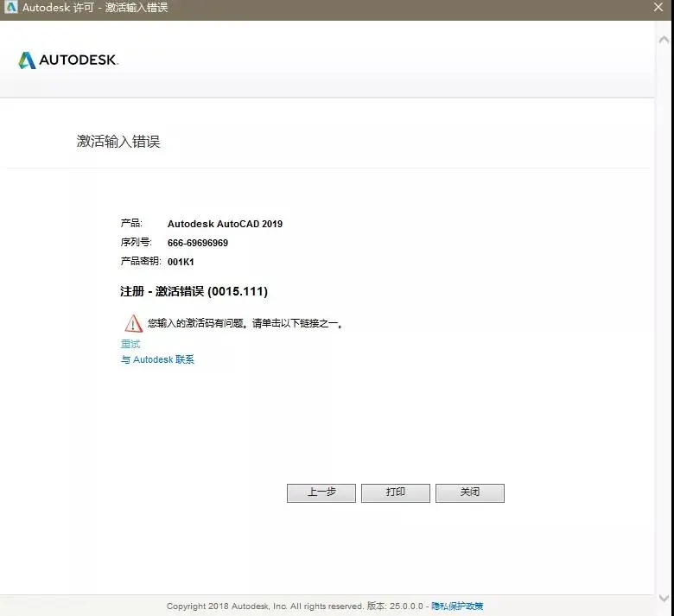Click the Autodesk app icon in title bar

(10, 7)
